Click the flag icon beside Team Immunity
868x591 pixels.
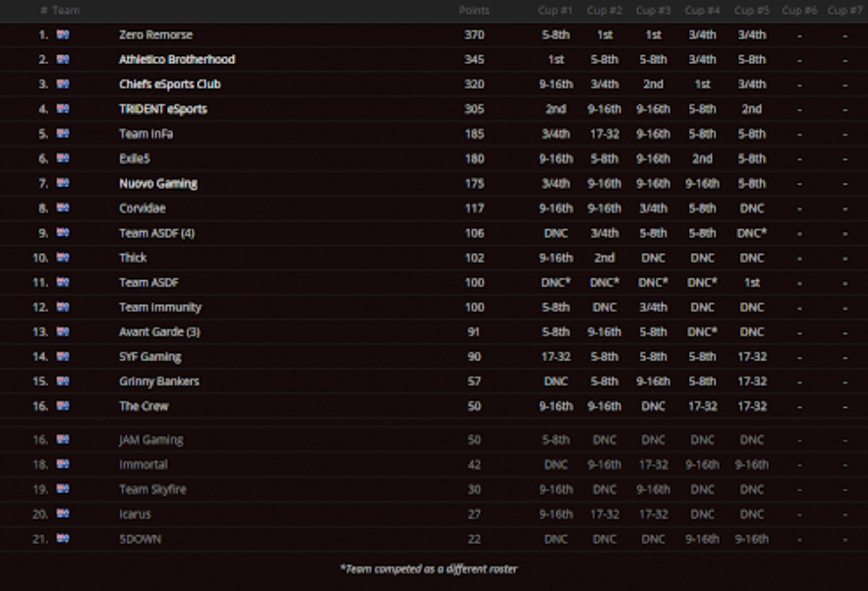[x=63, y=307]
